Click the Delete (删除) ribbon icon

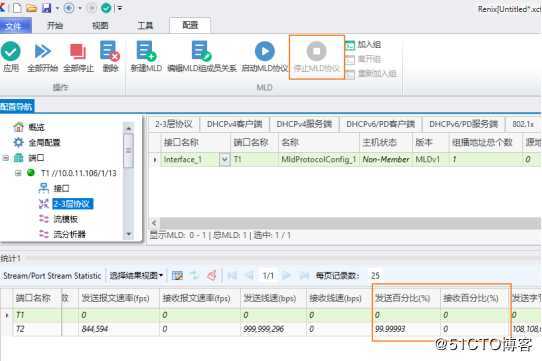[110, 51]
